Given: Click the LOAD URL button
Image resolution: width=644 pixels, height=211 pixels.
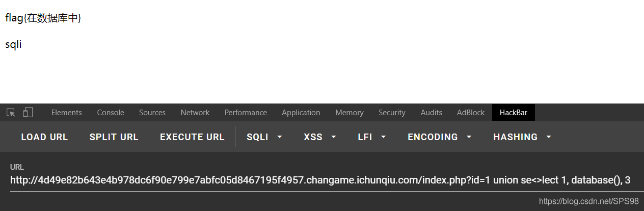Looking at the screenshot, I should pyautogui.click(x=44, y=137).
